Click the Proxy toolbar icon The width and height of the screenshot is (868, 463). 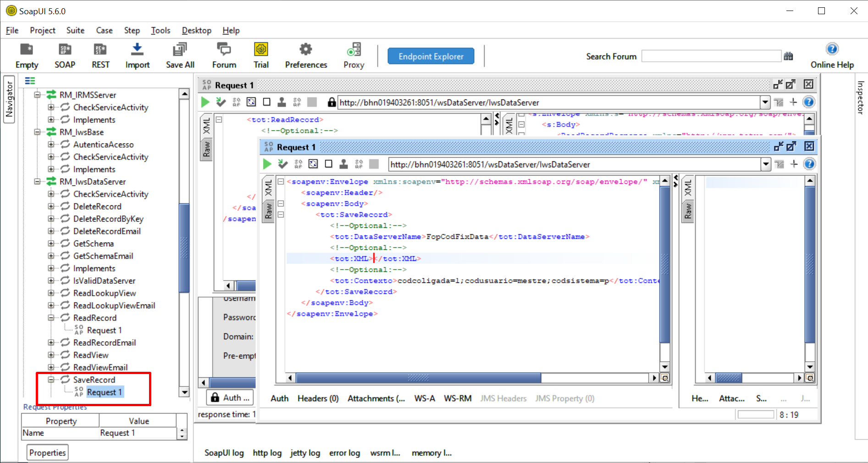point(354,55)
